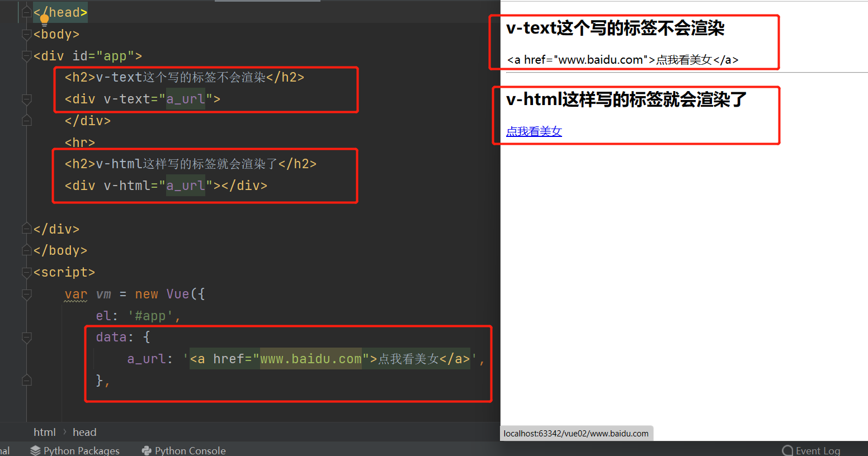Click the fold end marker beside },

coord(26,381)
